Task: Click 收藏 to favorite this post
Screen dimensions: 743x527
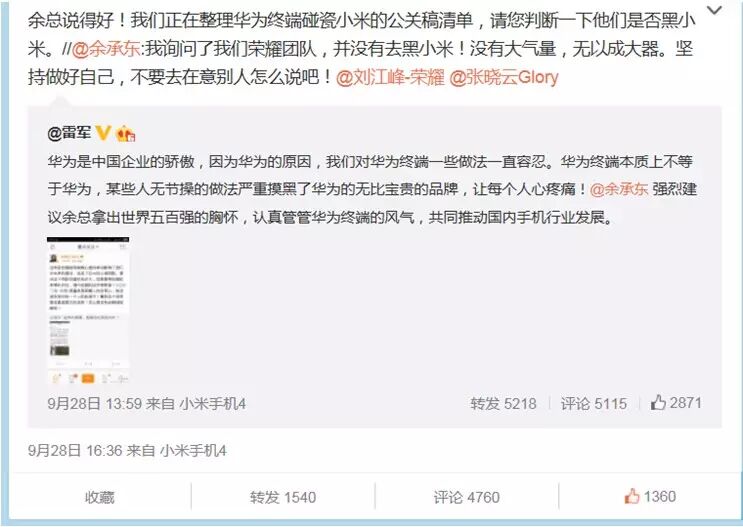Action: point(100,497)
